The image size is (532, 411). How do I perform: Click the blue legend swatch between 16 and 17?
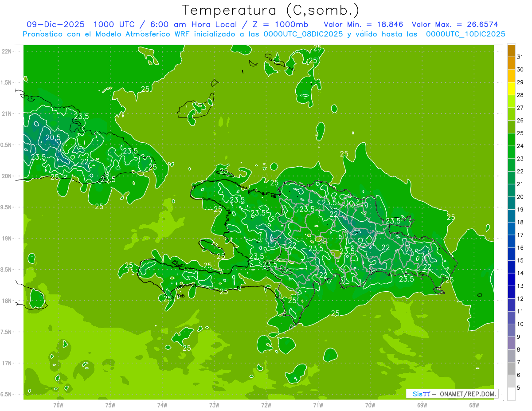point(511,241)
